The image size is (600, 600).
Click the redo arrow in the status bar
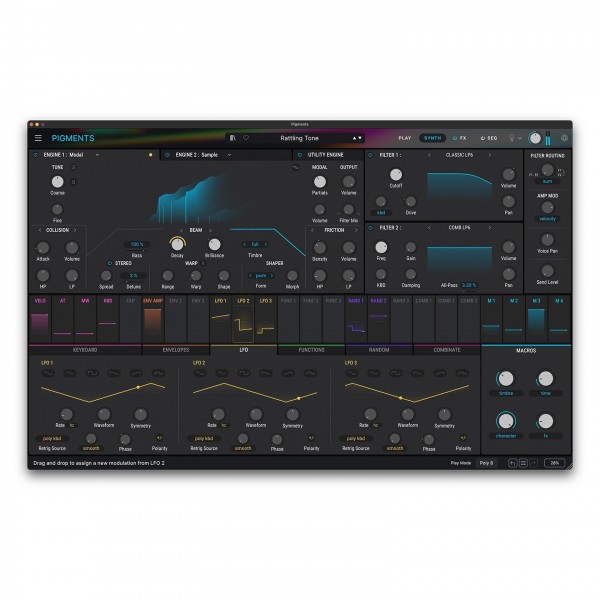[534, 463]
